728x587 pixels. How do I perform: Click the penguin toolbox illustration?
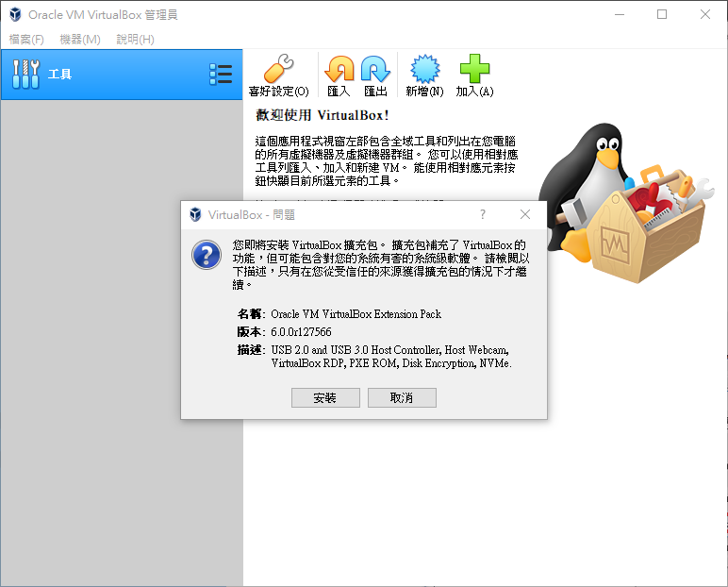(x=627, y=204)
